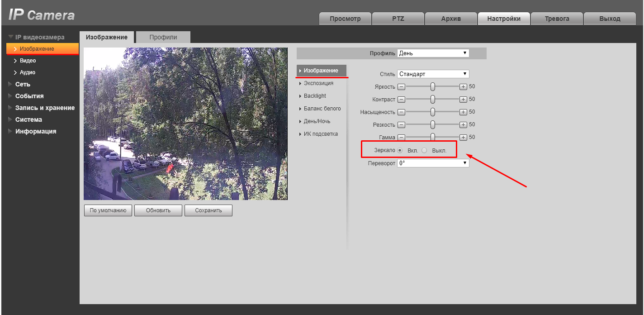Open the Баланс белого settings submenu
This screenshot has height=315, width=644.
click(322, 109)
